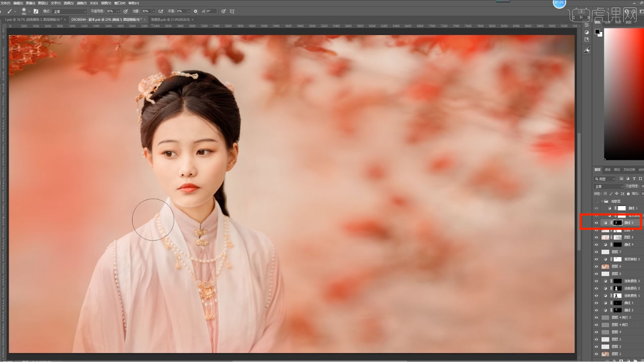
Task: Click the 曲线 5 layer mask thumbnail
Action: (x=618, y=223)
